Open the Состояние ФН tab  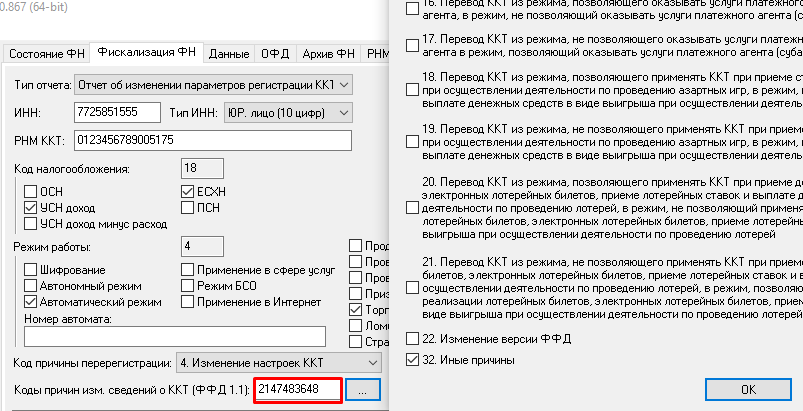[x=44, y=54]
